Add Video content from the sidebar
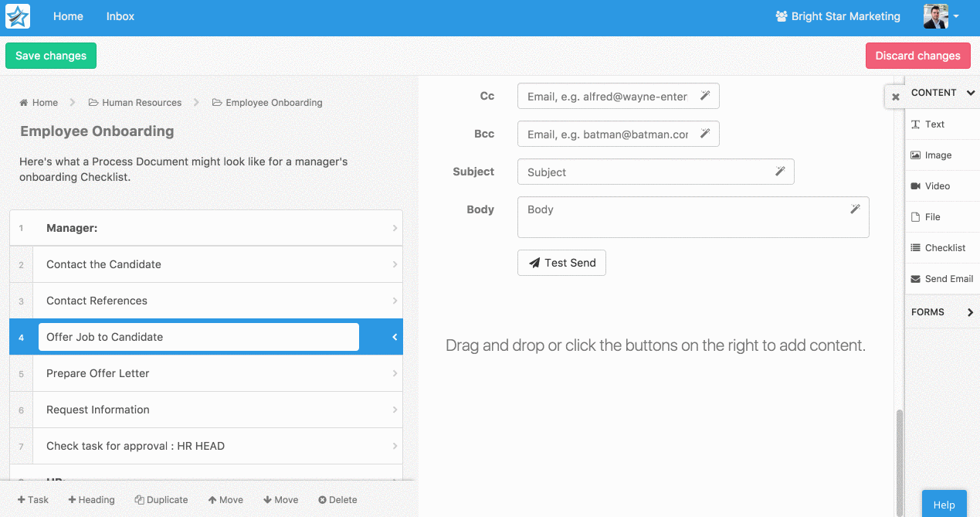Image resolution: width=980 pixels, height=517 pixels. click(x=937, y=186)
